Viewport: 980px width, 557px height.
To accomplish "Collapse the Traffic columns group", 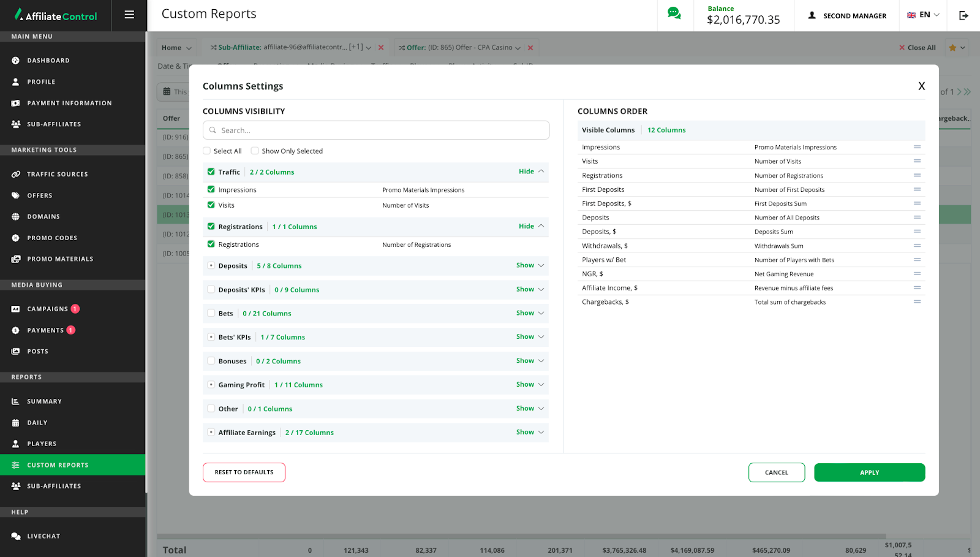I will pos(531,172).
